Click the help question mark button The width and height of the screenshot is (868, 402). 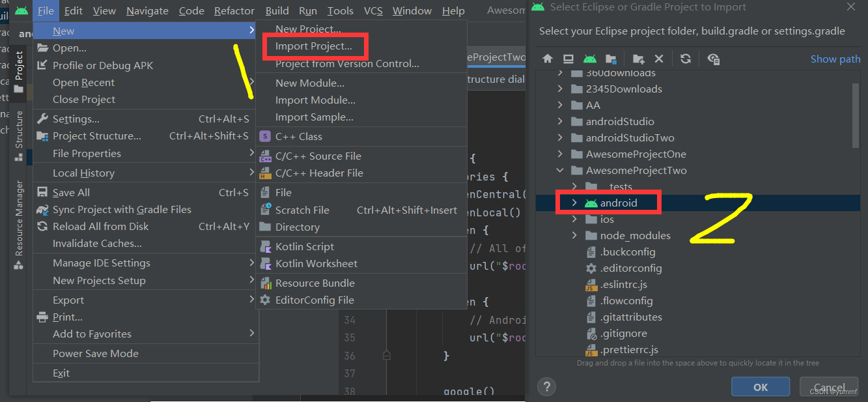click(548, 386)
